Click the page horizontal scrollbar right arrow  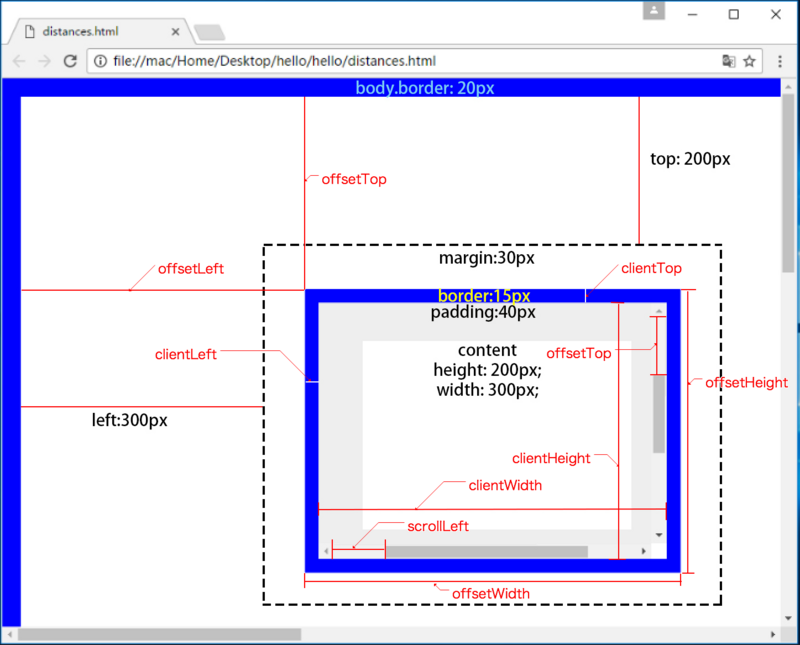pos(773,634)
